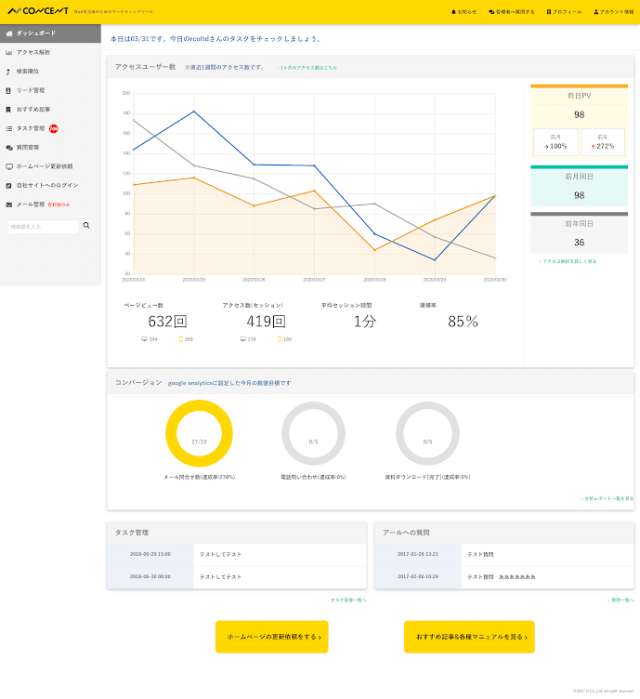Click the bell icon for お知らせ
640x699 pixels.
[x=453, y=12]
